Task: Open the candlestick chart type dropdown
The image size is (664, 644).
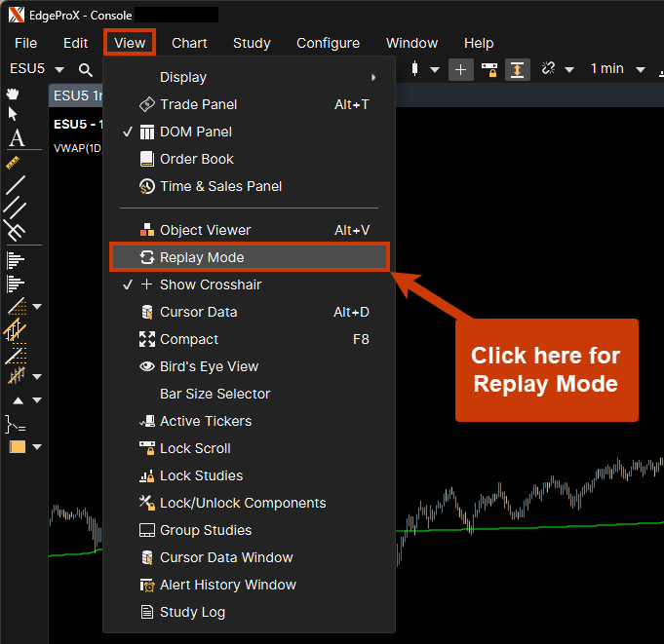Action: [x=435, y=69]
